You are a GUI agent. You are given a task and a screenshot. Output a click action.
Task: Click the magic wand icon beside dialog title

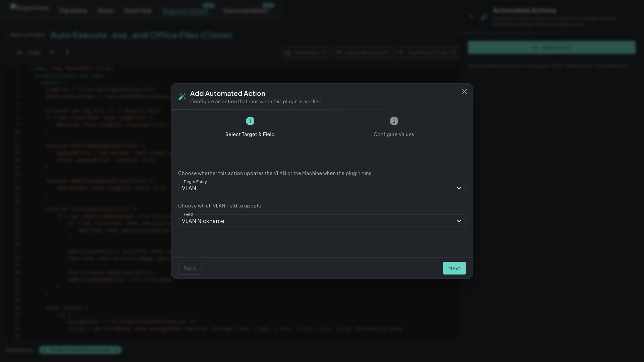(x=182, y=97)
